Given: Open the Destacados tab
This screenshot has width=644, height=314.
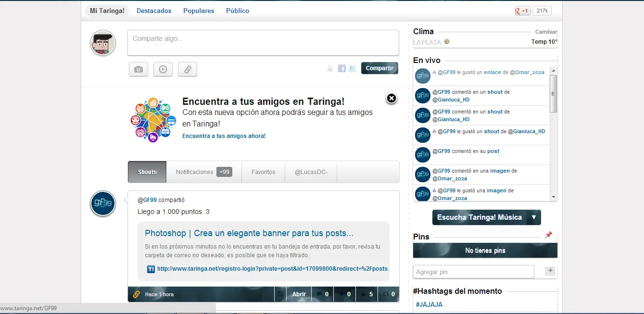Looking at the screenshot, I should [x=154, y=11].
